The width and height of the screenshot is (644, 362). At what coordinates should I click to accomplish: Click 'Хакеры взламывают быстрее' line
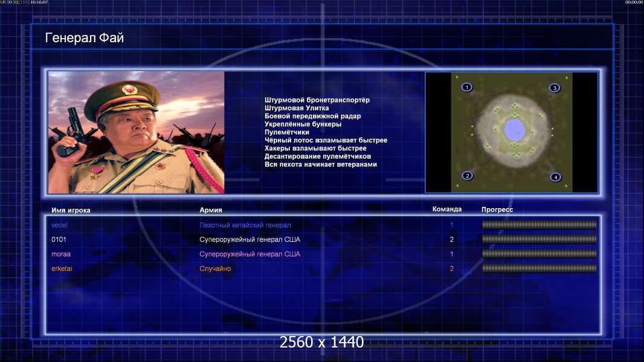315,148
